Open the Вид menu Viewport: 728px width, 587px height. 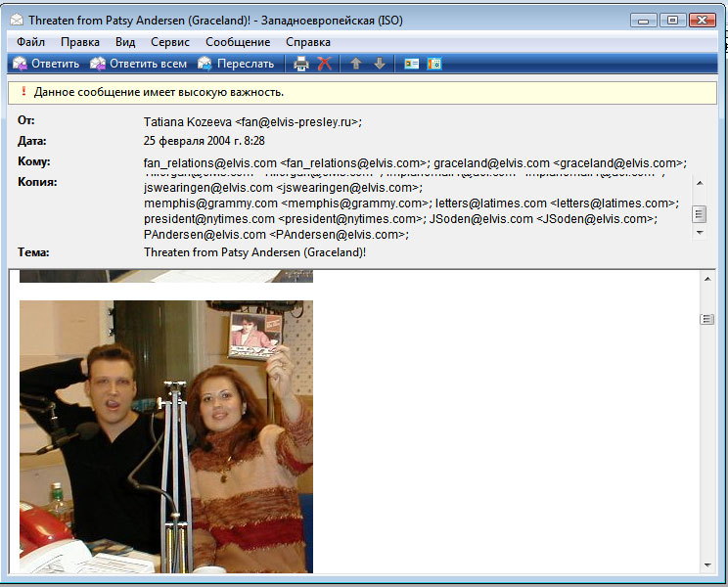125,42
